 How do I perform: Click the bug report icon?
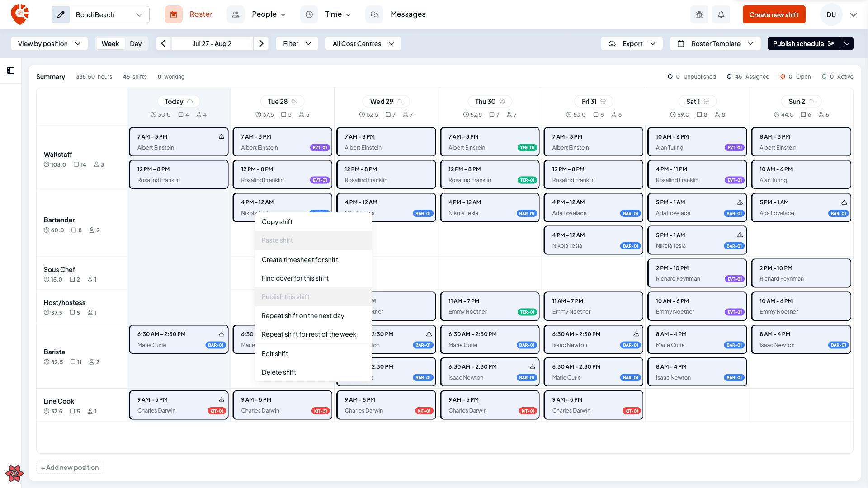click(x=699, y=14)
